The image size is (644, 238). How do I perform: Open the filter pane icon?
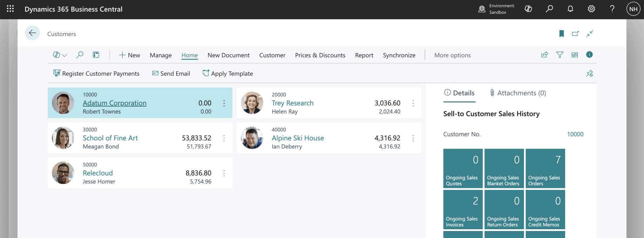pyautogui.click(x=560, y=55)
